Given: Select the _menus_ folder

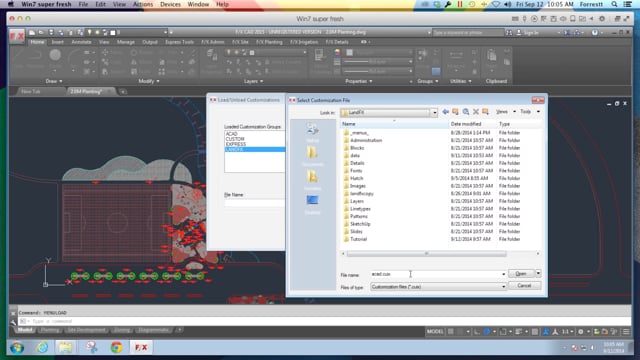Looking at the screenshot, I should point(359,133).
